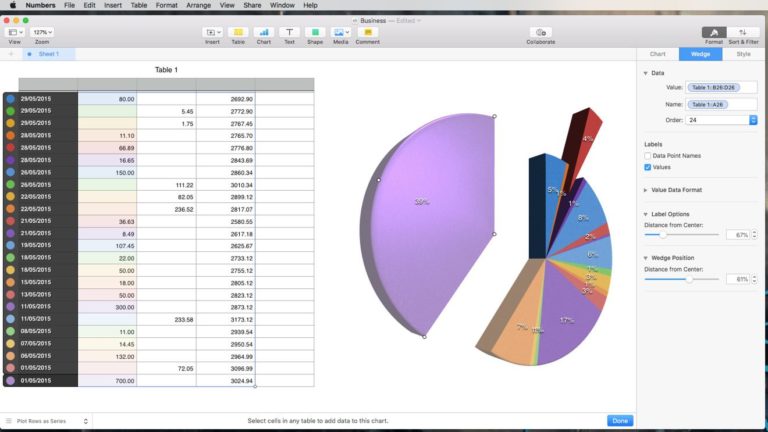This screenshot has width=768, height=432.
Task: Open the Sort & Filter panel
Action: pos(742,32)
